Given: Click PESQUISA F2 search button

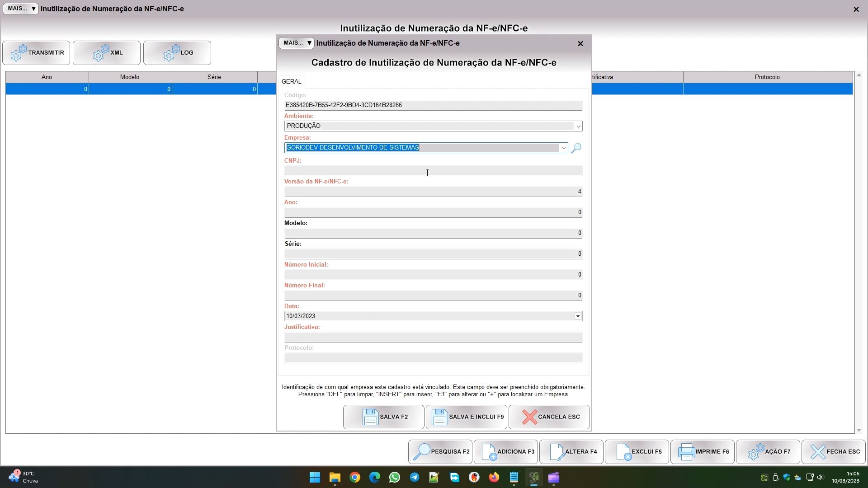Looking at the screenshot, I should coord(440,452).
